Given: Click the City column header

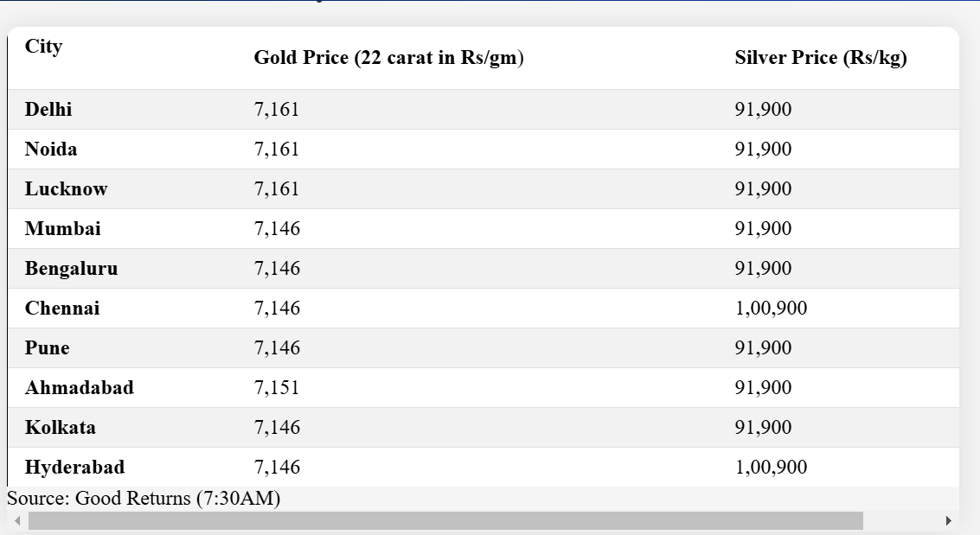Looking at the screenshot, I should (43, 47).
